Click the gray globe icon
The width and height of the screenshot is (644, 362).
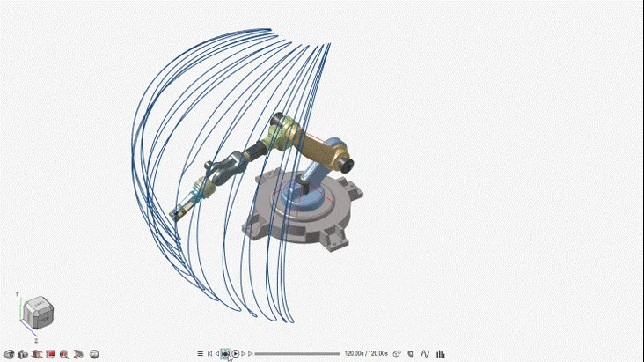94,354
